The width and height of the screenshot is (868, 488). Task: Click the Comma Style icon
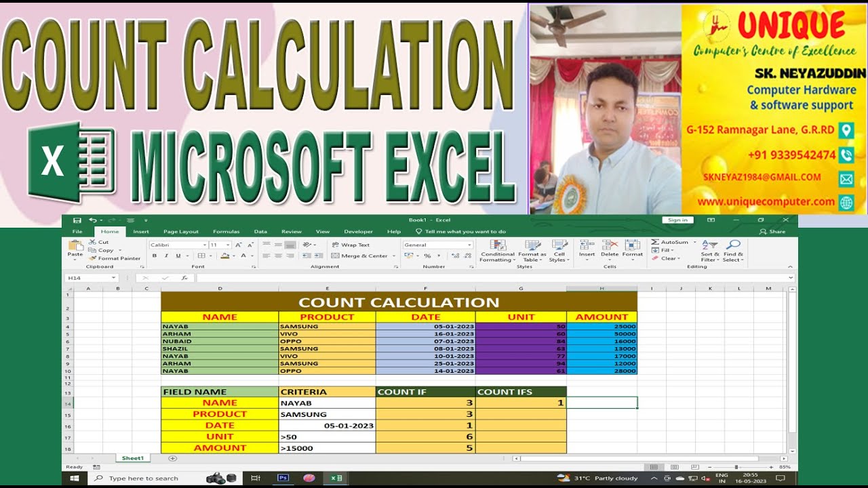tap(437, 256)
